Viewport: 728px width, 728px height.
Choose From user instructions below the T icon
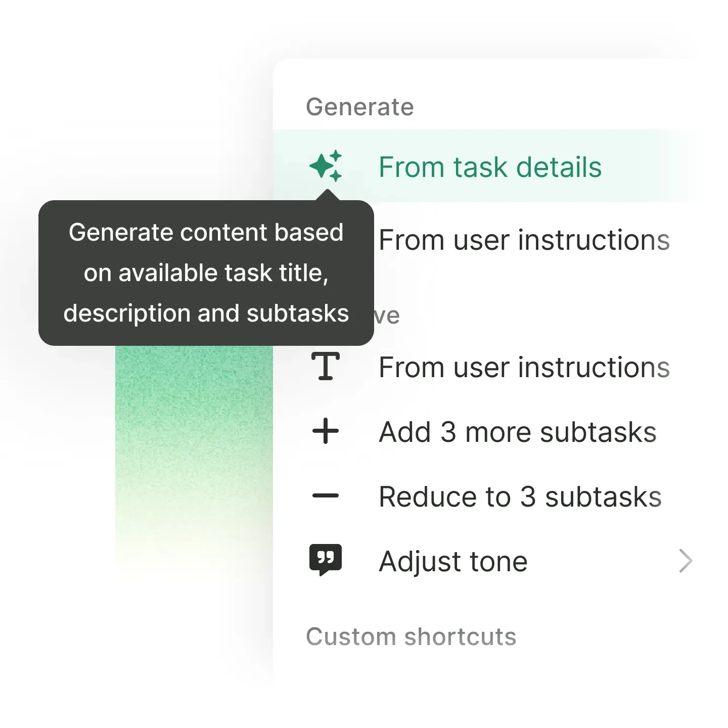pos(524,367)
